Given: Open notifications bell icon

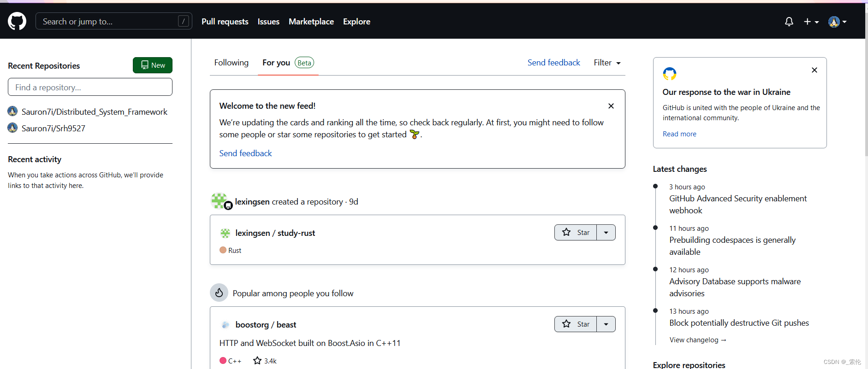Looking at the screenshot, I should point(789,22).
